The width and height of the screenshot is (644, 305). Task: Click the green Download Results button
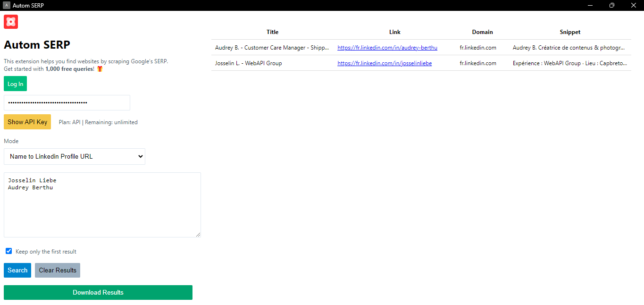click(x=98, y=292)
